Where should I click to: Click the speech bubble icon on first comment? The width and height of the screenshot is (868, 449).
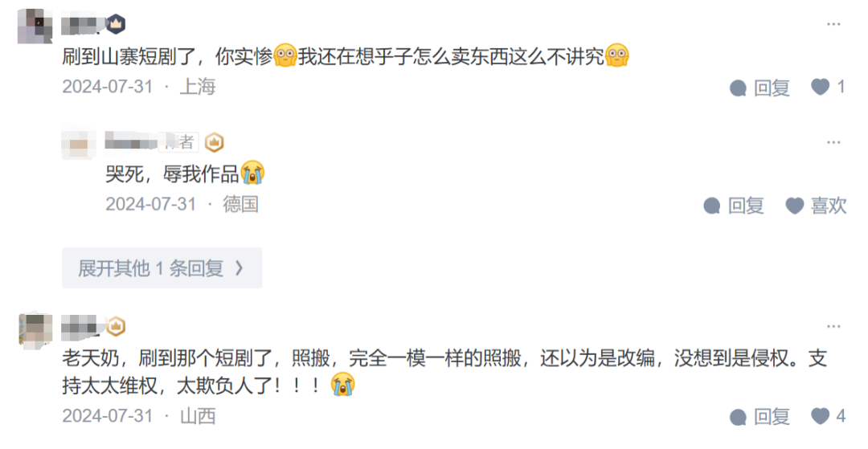coord(738,88)
